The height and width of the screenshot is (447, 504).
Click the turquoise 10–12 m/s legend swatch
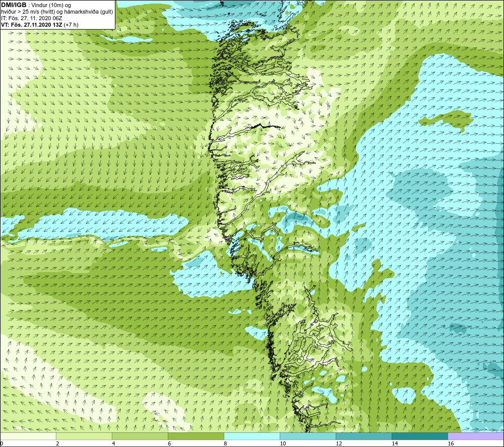coord(308,436)
